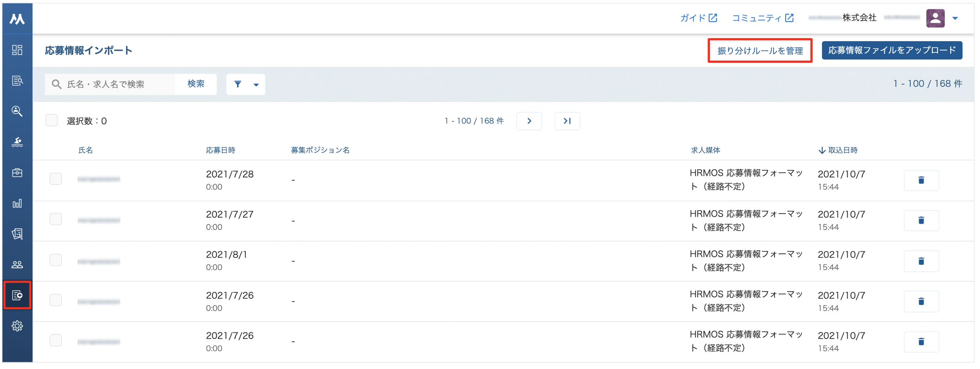Click the user avatar icon

tap(935, 18)
